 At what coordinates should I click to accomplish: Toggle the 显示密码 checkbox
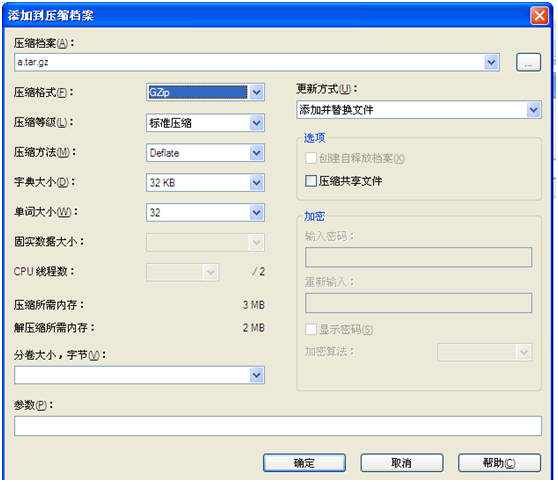(x=311, y=329)
